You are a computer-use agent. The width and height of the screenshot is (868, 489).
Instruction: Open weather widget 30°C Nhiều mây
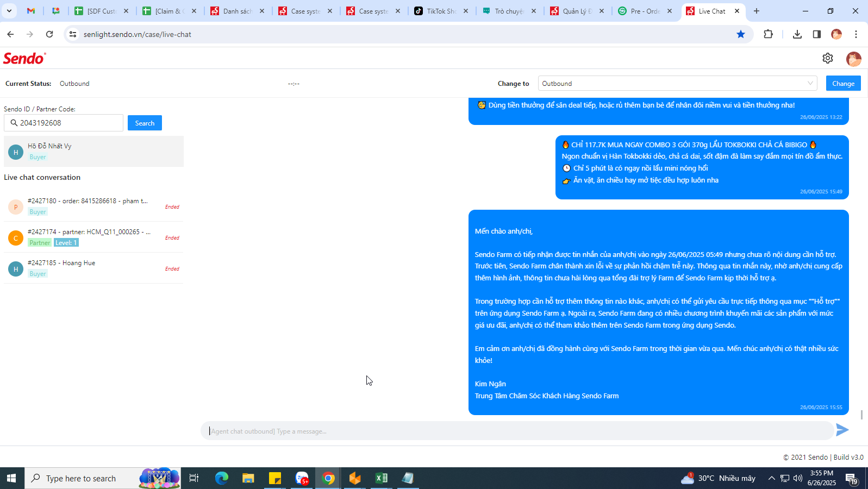point(718,478)
